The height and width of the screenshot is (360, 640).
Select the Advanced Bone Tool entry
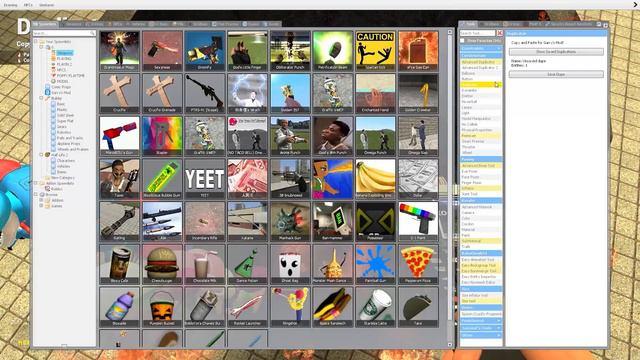pos(481,166)
